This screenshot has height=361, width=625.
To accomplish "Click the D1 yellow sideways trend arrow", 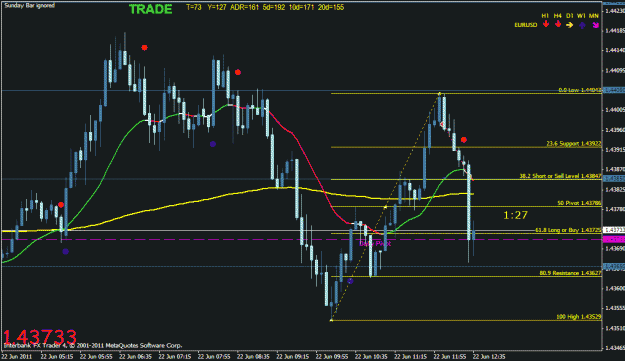I will coord(570,25).
